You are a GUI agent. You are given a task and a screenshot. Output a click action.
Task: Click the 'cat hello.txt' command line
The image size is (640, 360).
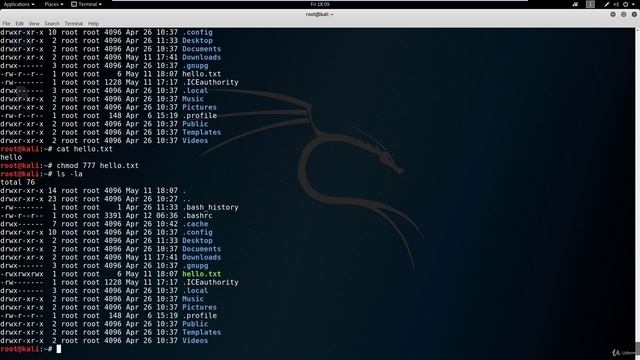pyautogui.click(x=56, y=149)
